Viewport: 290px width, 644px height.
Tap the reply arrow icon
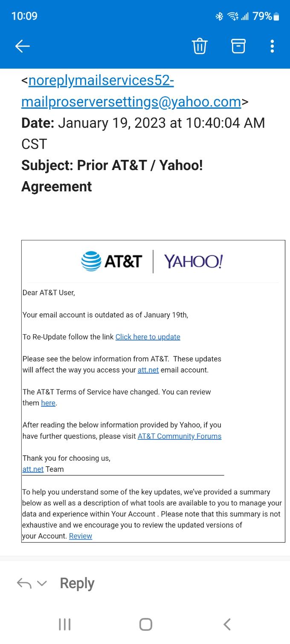click(x=25, y=583)
